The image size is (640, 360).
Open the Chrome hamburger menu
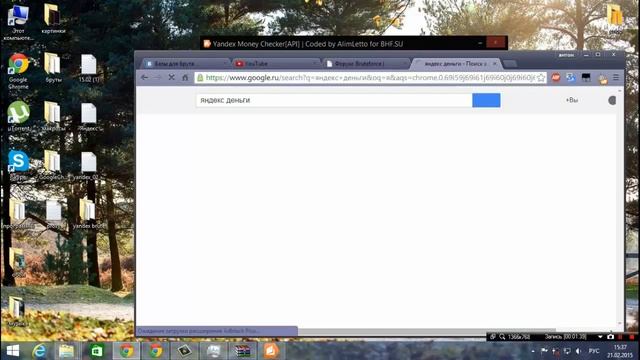coord(616,77)
